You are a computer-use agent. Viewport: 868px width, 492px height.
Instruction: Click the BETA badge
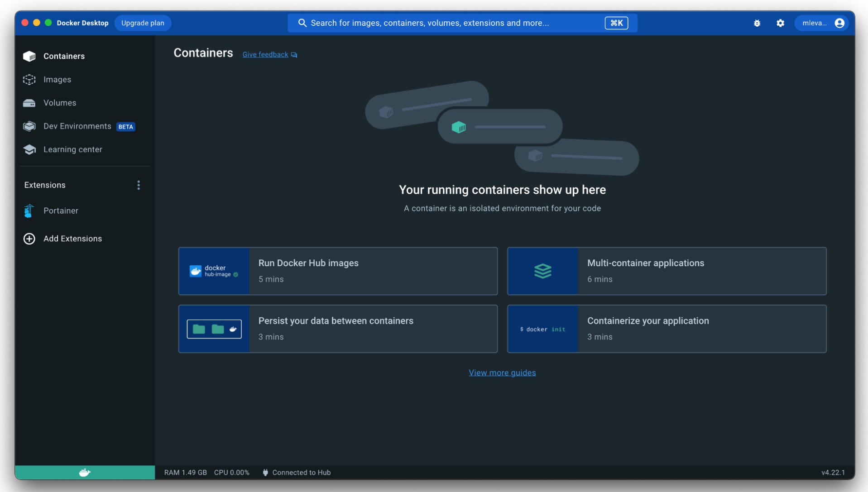(126, 127)
